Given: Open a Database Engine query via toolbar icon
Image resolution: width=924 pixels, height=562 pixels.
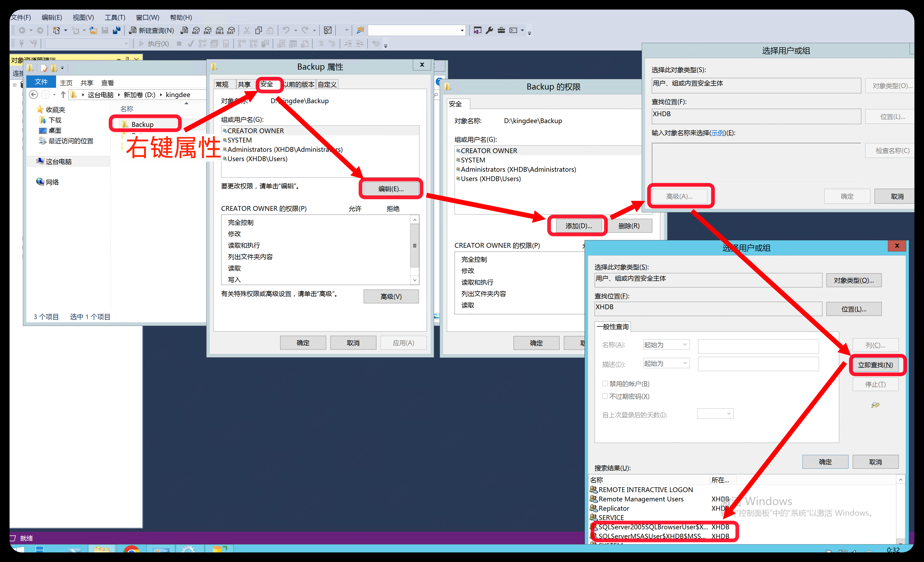Looking at the screenshot, I should coord(184,30).
